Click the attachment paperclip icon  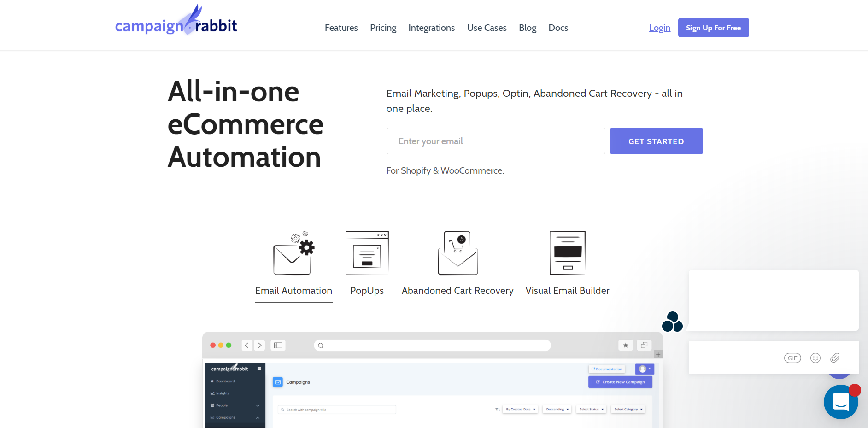(835, 358)
